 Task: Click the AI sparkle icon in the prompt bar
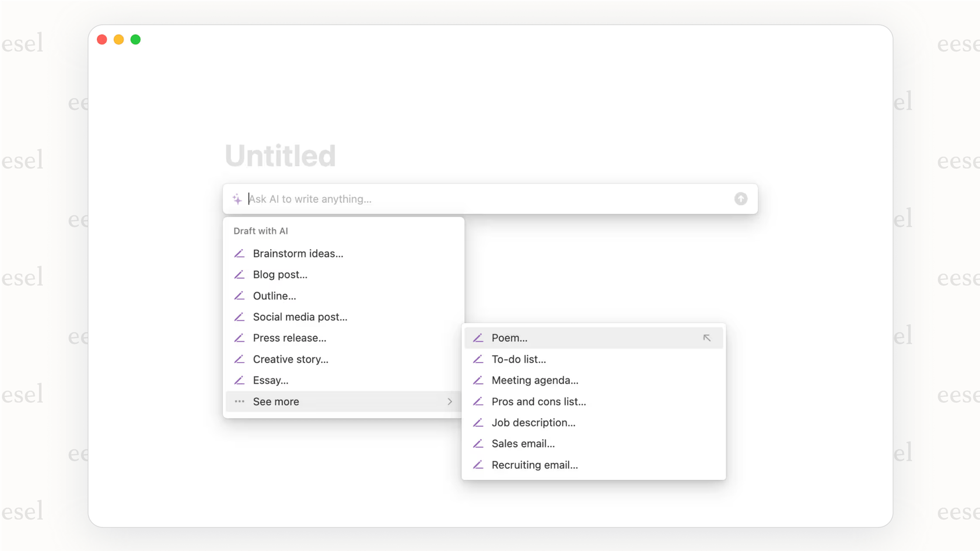coord(237,199)
